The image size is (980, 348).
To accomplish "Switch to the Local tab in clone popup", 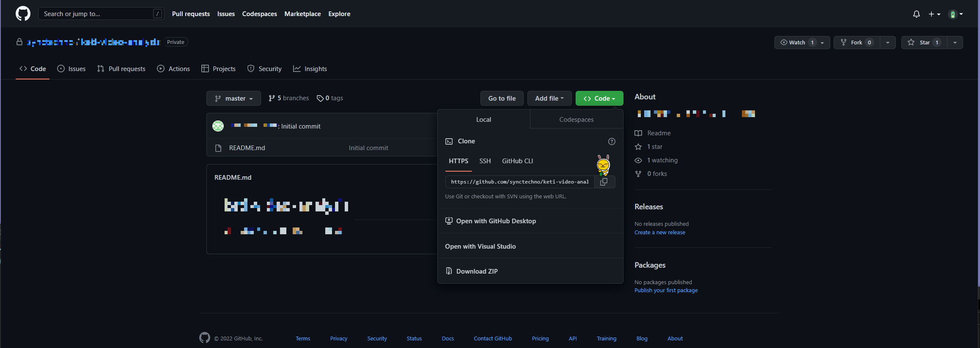I will tap(483, 119).
